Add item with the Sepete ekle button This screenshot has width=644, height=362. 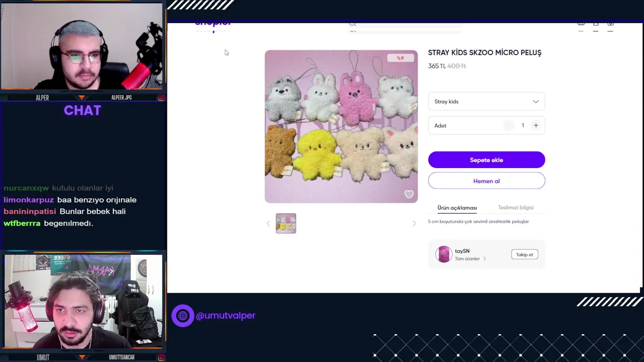pyautogui.click(x=487, y=160)
